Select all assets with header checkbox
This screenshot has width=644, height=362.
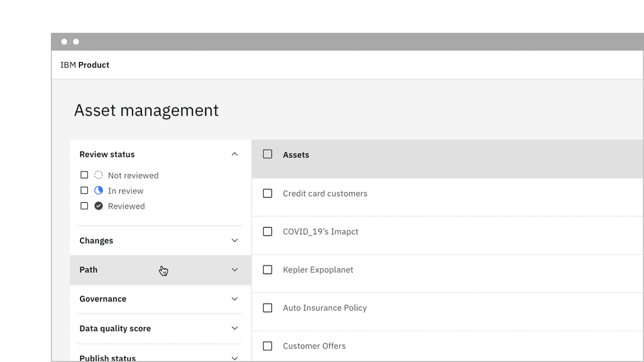pos(268,154)
